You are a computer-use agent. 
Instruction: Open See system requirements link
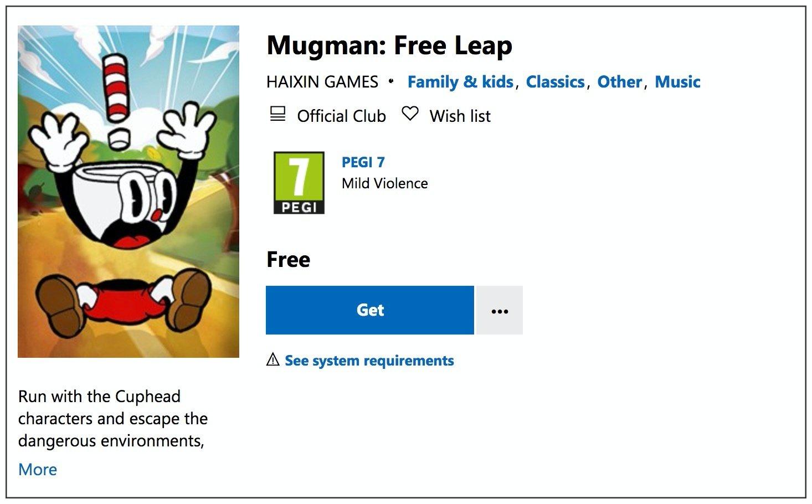369,361
